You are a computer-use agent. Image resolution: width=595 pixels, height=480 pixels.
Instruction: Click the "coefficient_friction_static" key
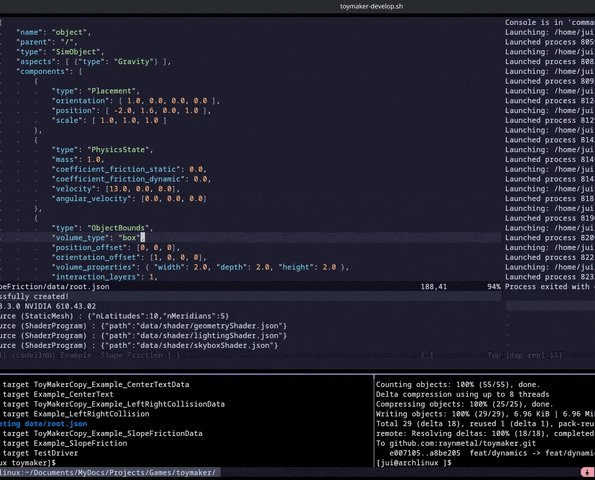(x=116, y=169)
